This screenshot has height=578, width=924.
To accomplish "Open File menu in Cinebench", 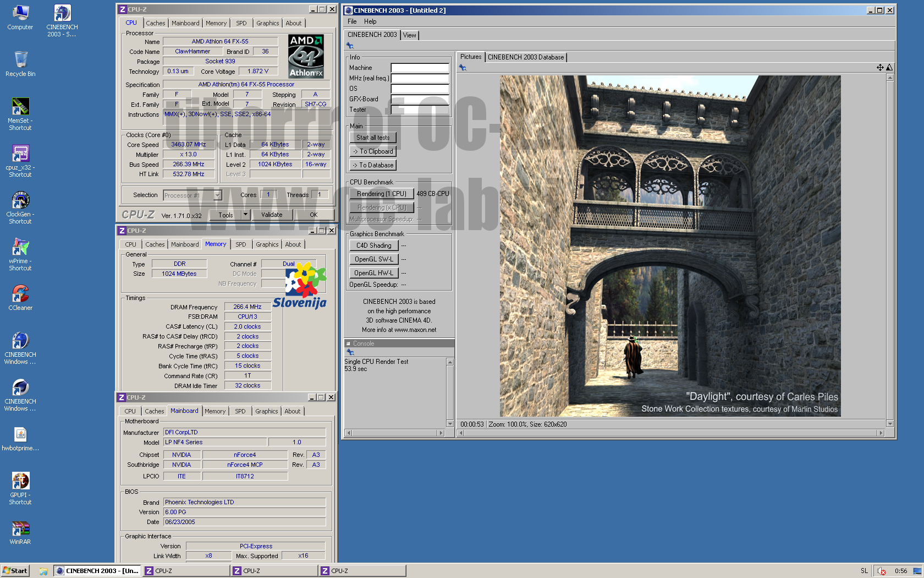I will point(352,21).
